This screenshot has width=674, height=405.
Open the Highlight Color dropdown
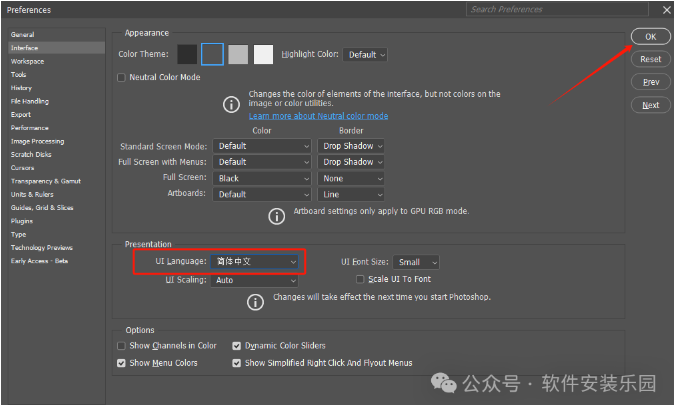366,54
